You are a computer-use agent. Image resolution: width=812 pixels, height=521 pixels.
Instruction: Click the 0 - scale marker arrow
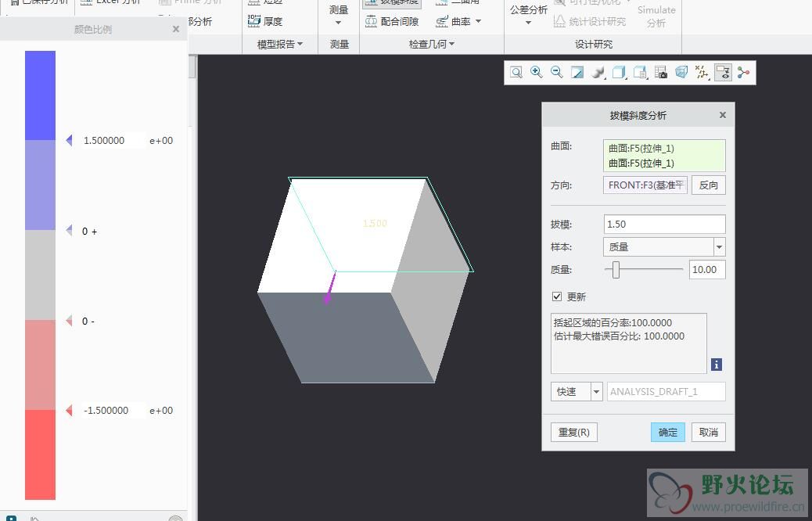click(x=69, y=321)
